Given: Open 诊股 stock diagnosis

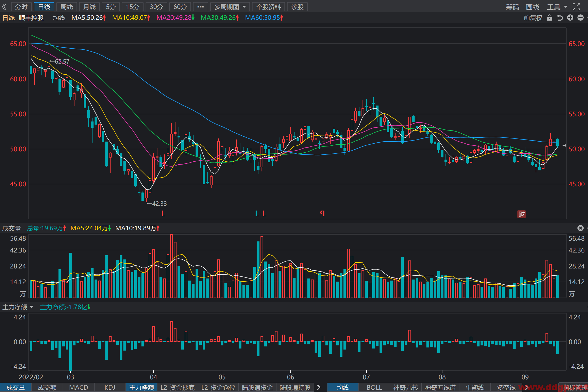Looking at the screenshot, I should [x=297, y=7].
